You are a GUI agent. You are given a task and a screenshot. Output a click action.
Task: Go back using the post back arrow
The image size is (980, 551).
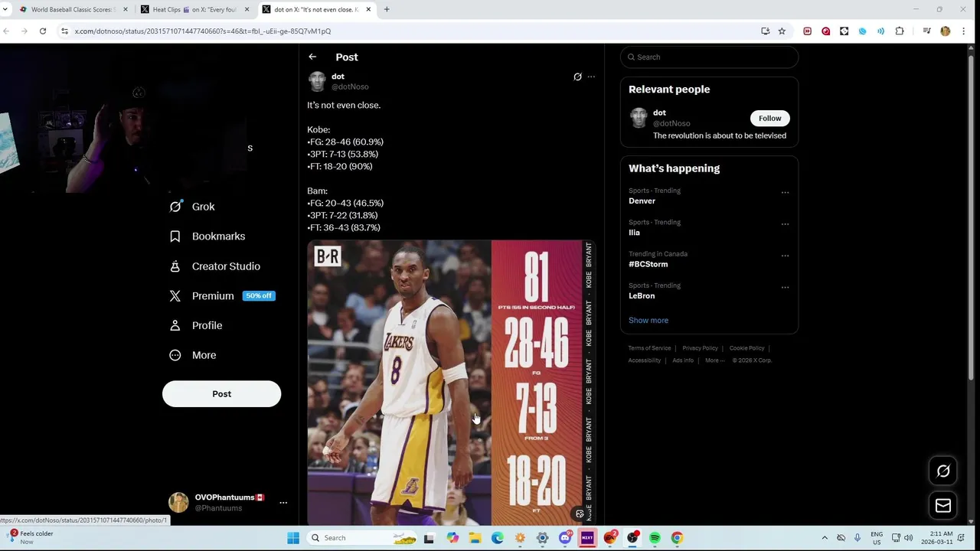point(312,57)
